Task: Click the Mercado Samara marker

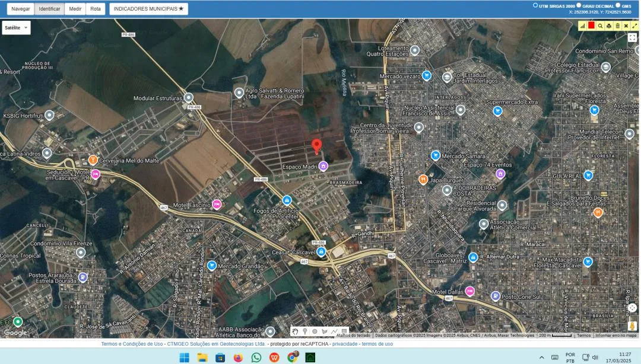Action: tap(436, 155)
